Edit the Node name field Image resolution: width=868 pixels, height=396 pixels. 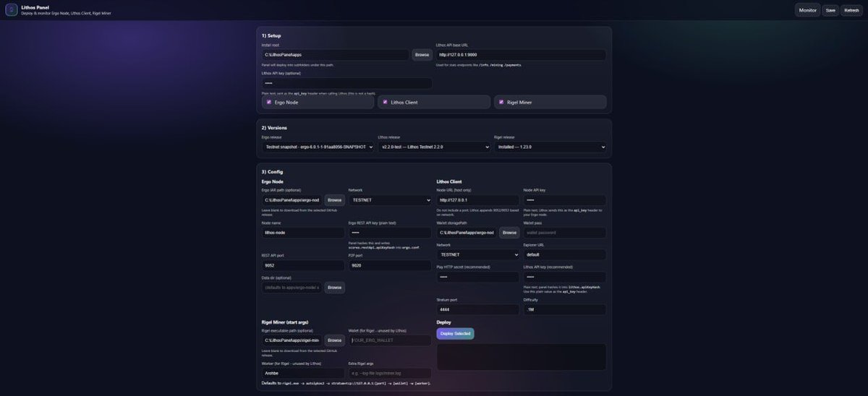[x=303, y=233]
